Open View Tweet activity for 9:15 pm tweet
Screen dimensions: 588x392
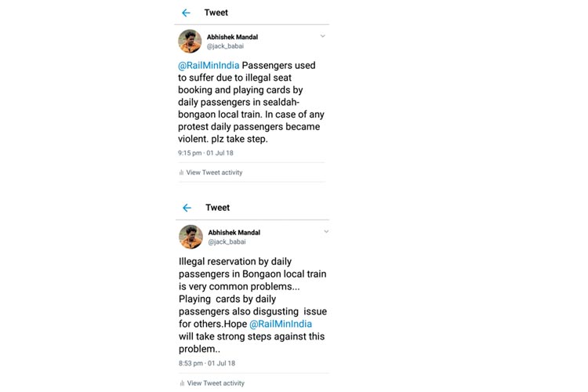[214, 172]
